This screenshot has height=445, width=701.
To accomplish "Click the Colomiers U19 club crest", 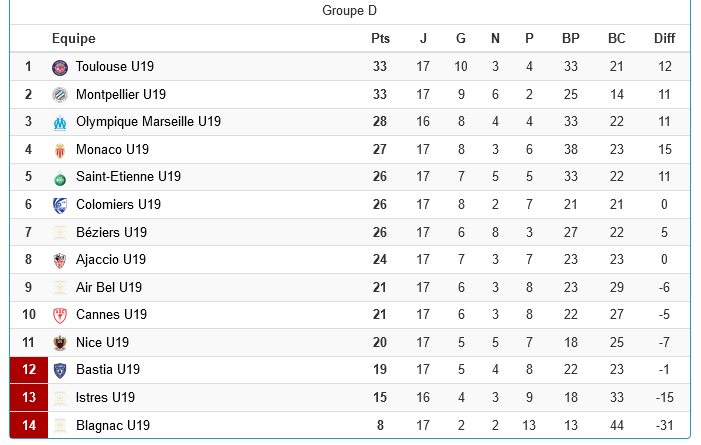I will [x=60, y=205].
